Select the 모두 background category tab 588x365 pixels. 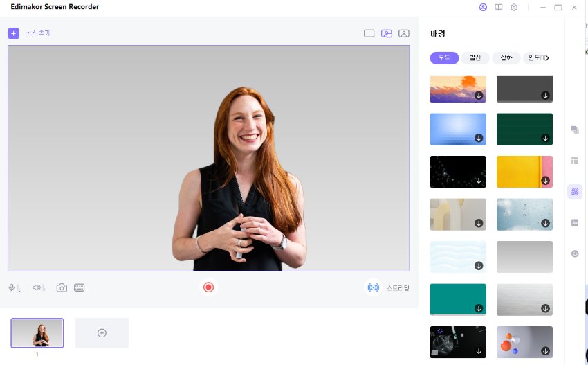pyautogui.click(x=444, y=58)
